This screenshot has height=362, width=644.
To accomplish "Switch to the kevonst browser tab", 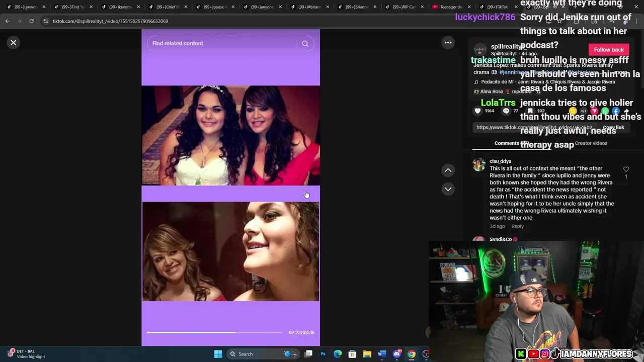I will (x=120, y=7).
